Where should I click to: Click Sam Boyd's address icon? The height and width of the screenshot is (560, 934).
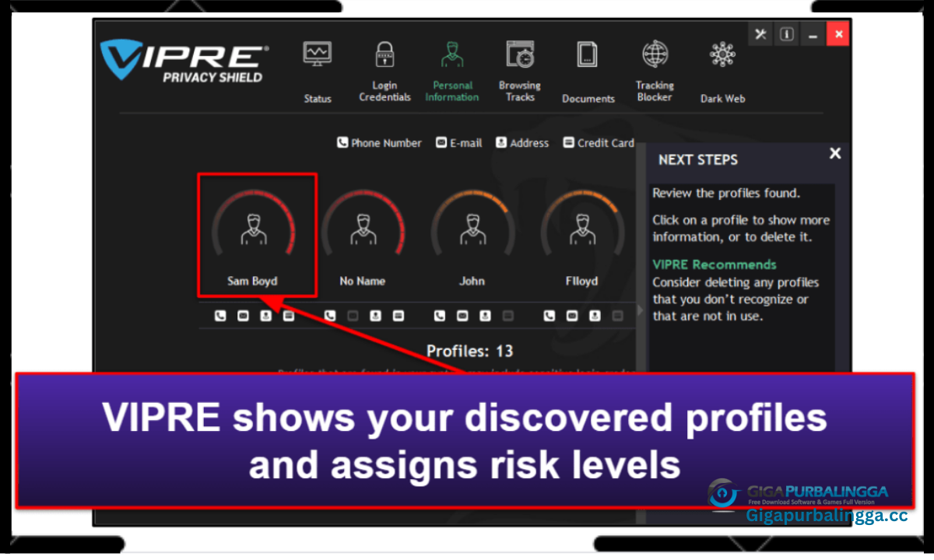(x=265, y=316)
